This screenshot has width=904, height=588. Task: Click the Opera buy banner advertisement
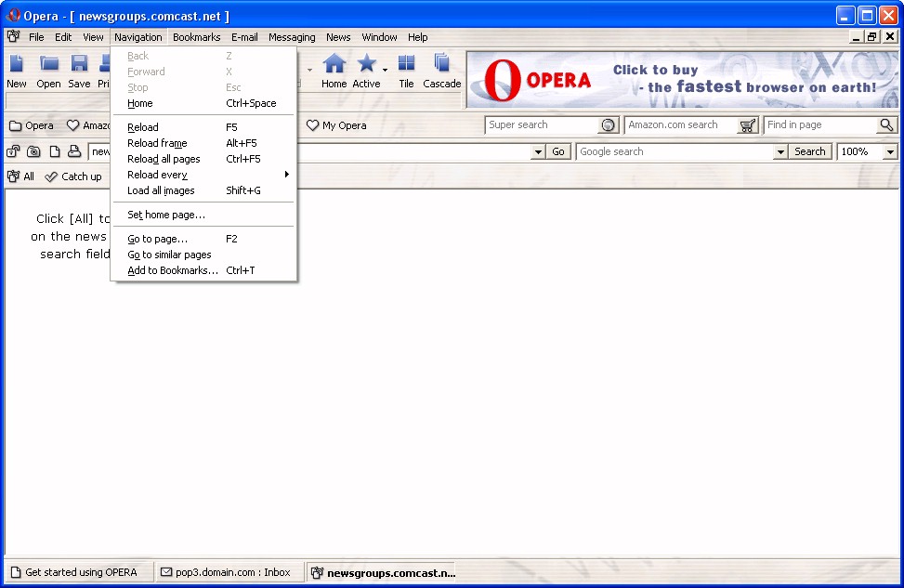tap(682, 80)
